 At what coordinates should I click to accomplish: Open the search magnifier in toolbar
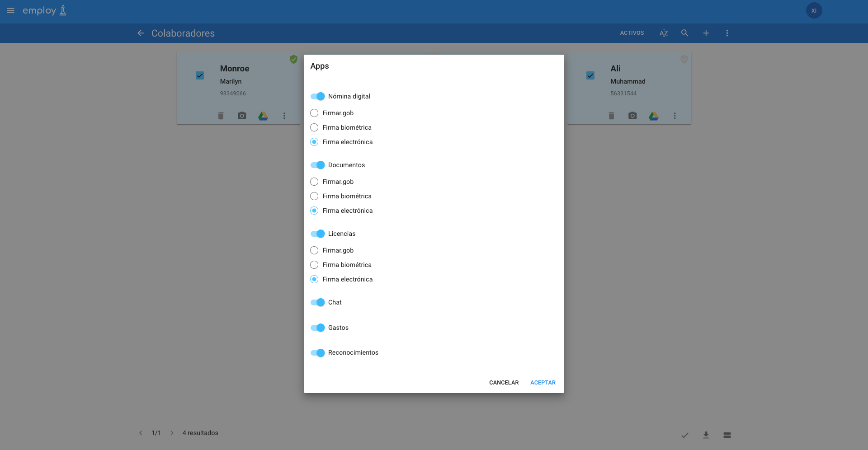tap(684, 33)
